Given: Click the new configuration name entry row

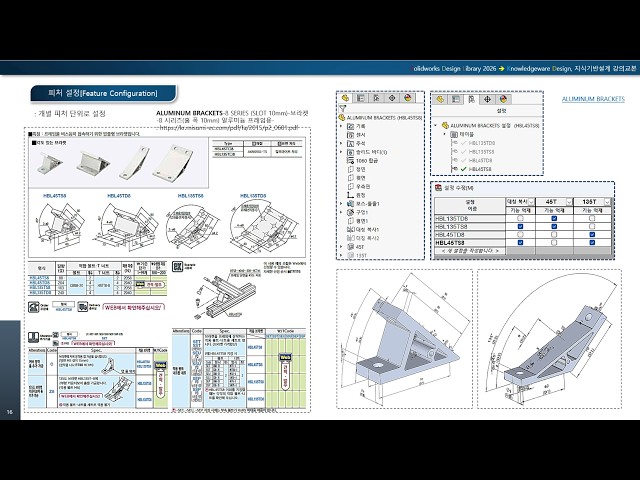Looking at the screenshot, I should click(470, 251).
